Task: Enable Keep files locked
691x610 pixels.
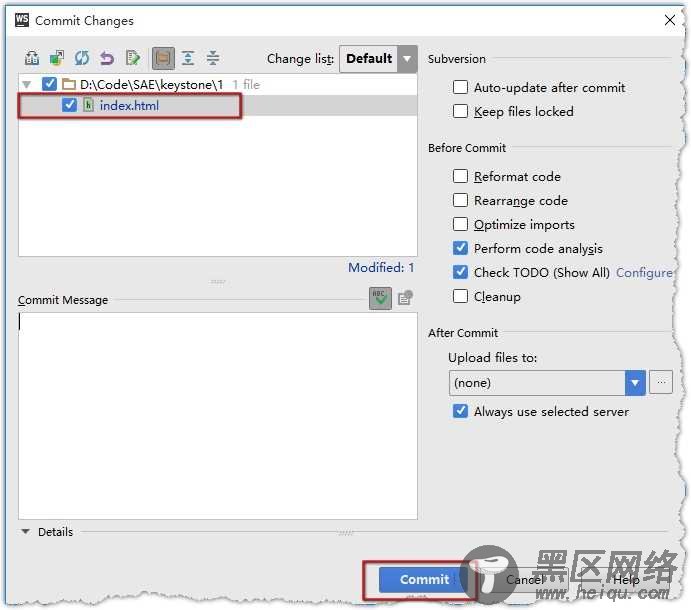Action: [x=460, y=111]
